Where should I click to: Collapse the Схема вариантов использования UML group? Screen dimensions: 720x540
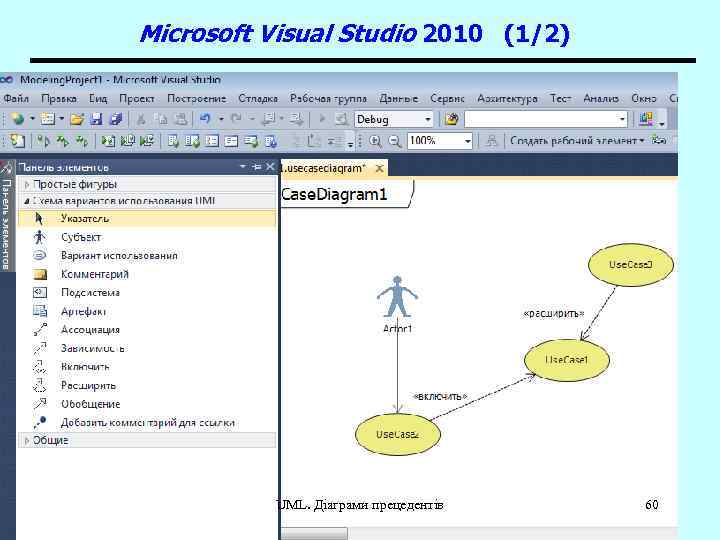click(27, 201)
